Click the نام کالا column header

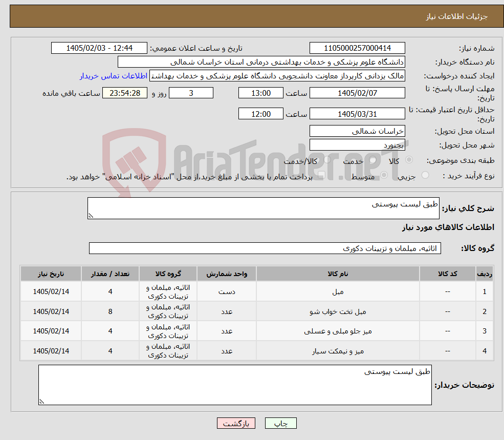coord(338,274)
